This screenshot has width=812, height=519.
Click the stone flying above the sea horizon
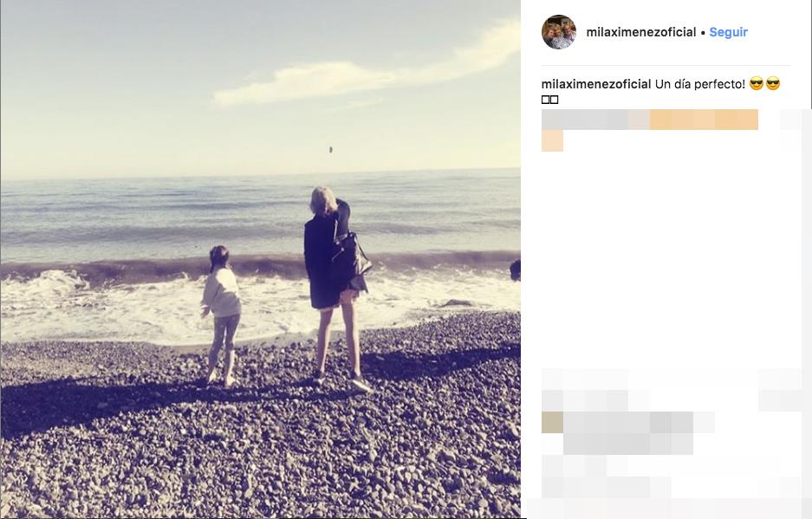[330, 150]
